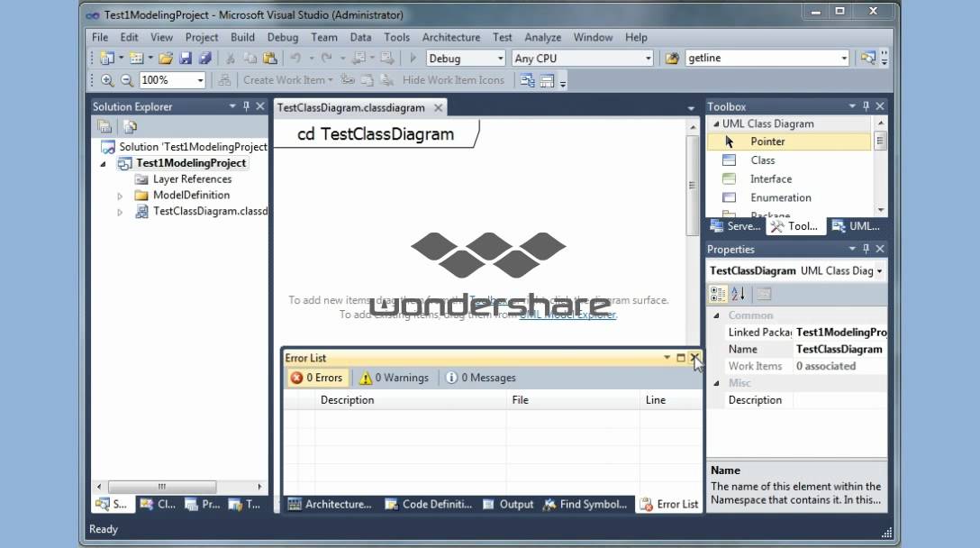The image size is (980, 548).
Task: Open the Analyze menu
Action: 542,38
